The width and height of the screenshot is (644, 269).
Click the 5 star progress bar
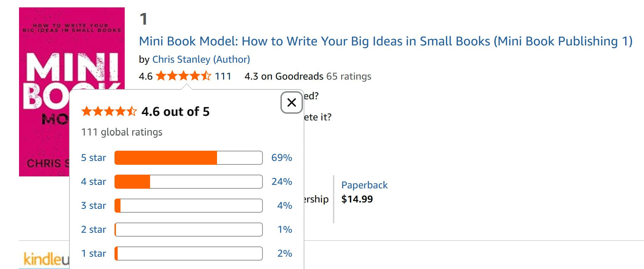click(x=188, y=158)
